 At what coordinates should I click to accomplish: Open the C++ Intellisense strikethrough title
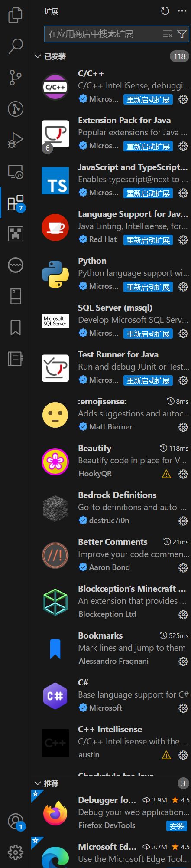(x=110, y=729)
